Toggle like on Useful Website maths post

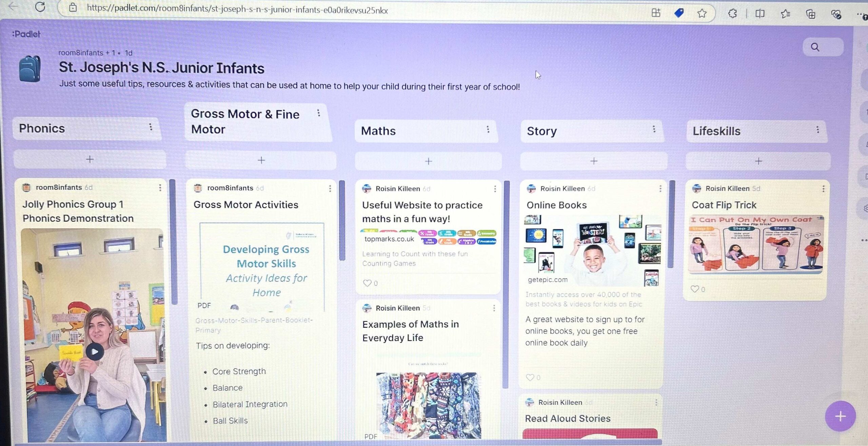(x=367, y=283)
